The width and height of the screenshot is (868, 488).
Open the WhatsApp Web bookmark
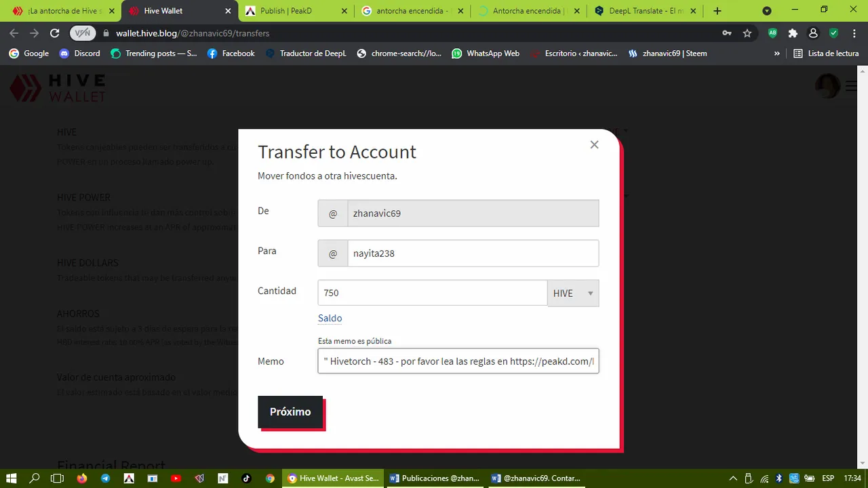[x=486, y=54]
